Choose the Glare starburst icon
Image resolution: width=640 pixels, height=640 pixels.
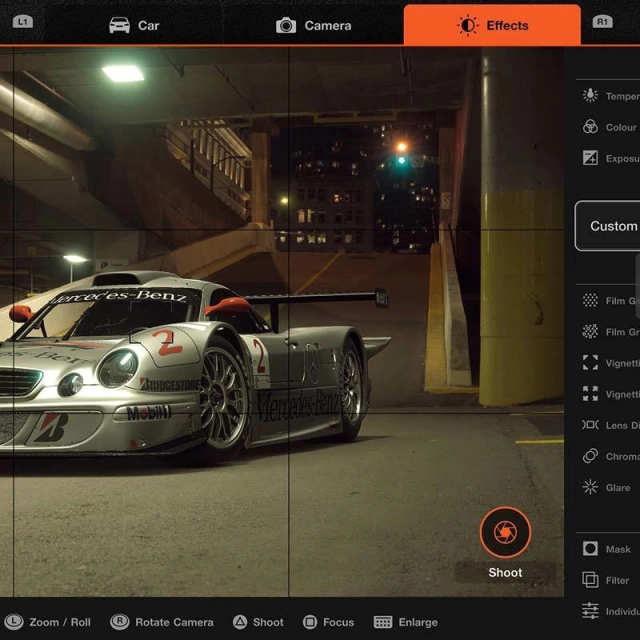click(x=590, y=487)
